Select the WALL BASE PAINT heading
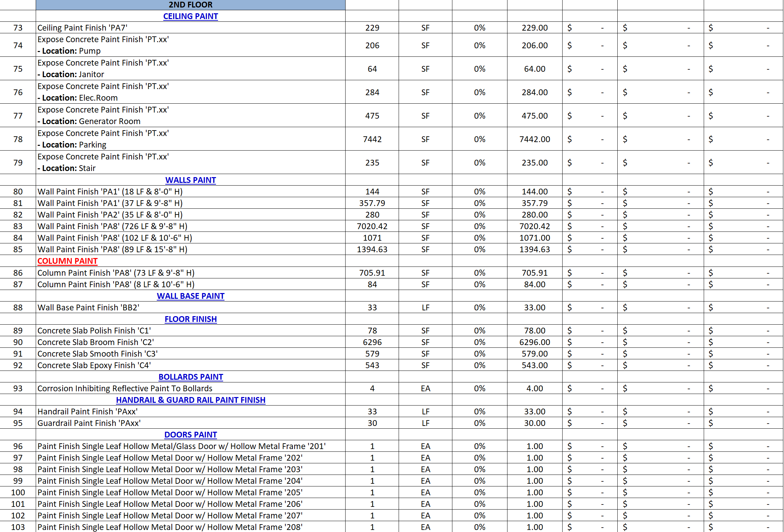The height and width of the screenshot is (532, 784). tap(190, 296)
